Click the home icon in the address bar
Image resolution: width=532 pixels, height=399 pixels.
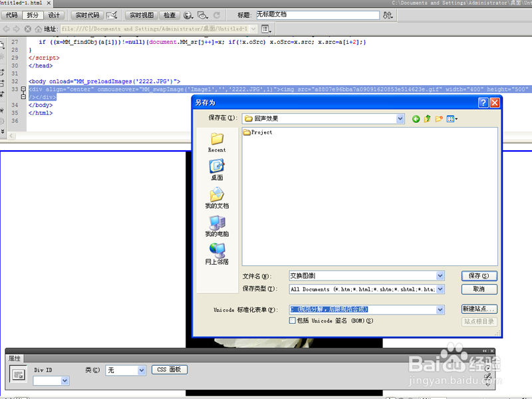[x=39, y=29]
